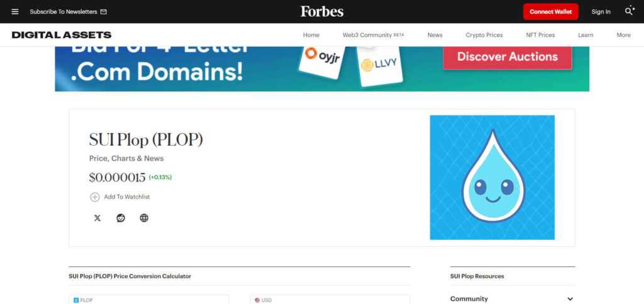644x304 pixels.
Task: Click the PLOP water drop logo image
Action: click(x=492, y=177)
